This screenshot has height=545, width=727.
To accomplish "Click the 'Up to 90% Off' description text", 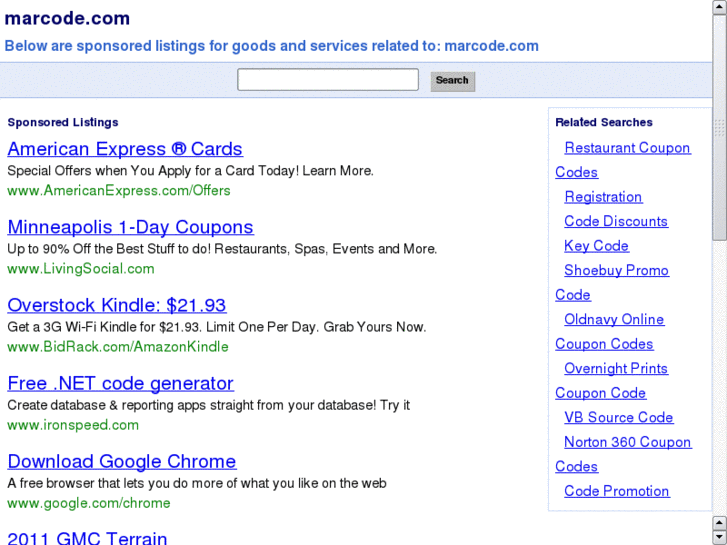I will tap(222, 249).
